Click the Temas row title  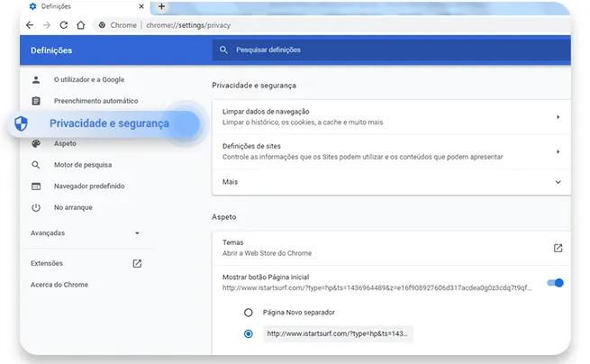[233, 242]
